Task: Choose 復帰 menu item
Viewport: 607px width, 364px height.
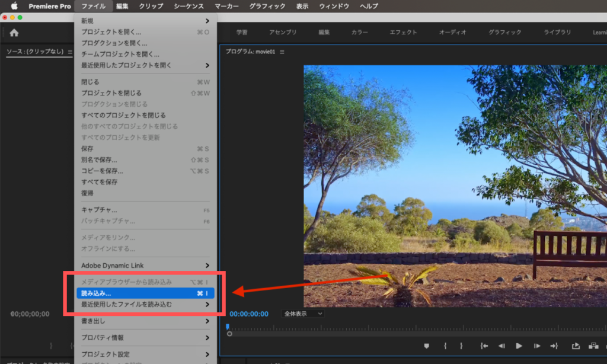Action: [x=145, y=193]
